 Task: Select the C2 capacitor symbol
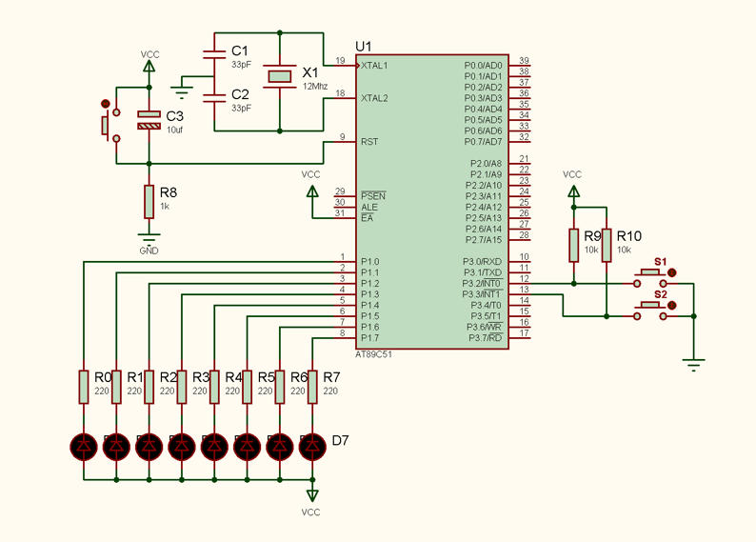[214, 98]
